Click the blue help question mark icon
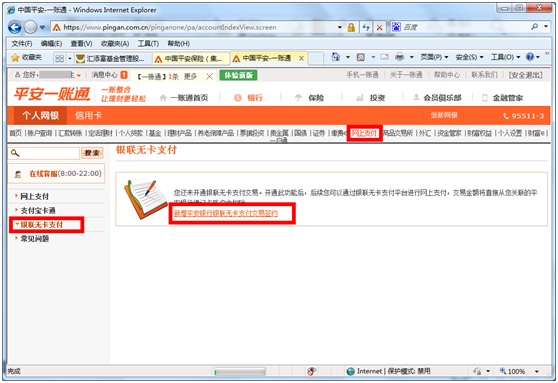This screenshot has width=558, height=383. click(530, 57)
